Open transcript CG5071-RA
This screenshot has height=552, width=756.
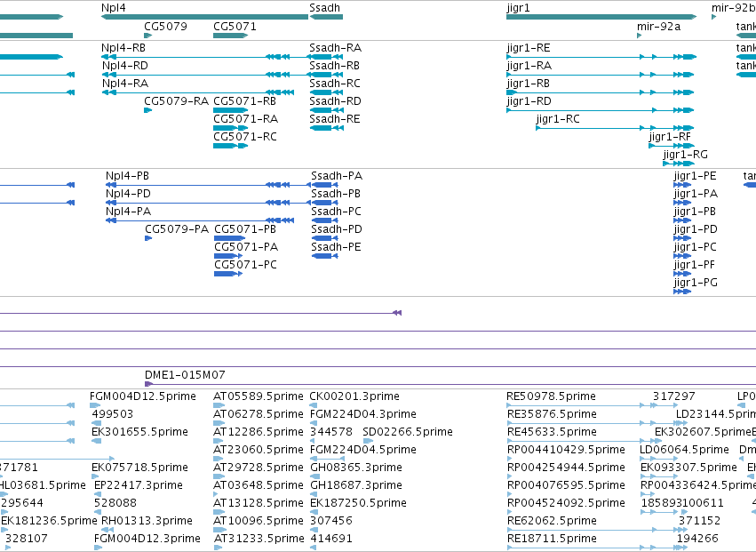(246, 119)
